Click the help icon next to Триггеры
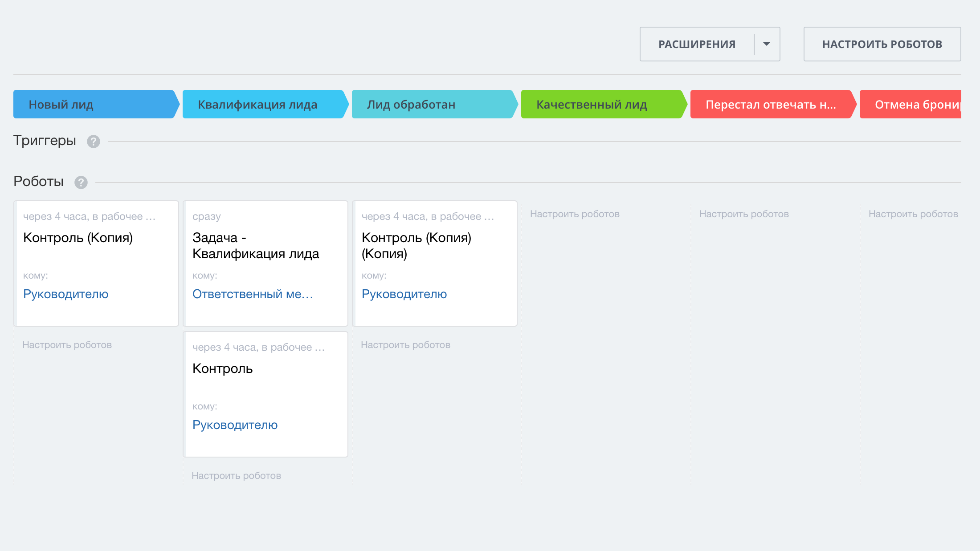Viewport: 980px width, 551px height. point(93,142)
